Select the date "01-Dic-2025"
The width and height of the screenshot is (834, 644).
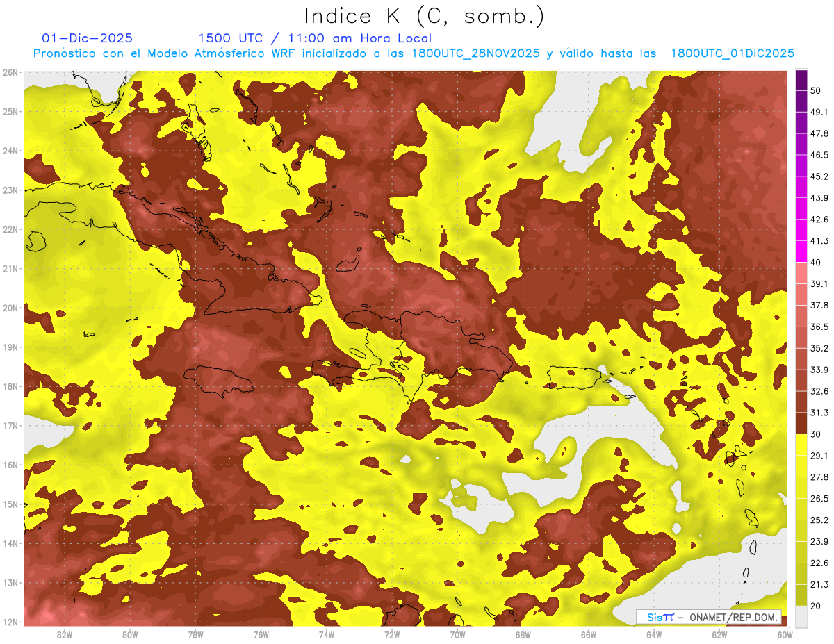88,38
